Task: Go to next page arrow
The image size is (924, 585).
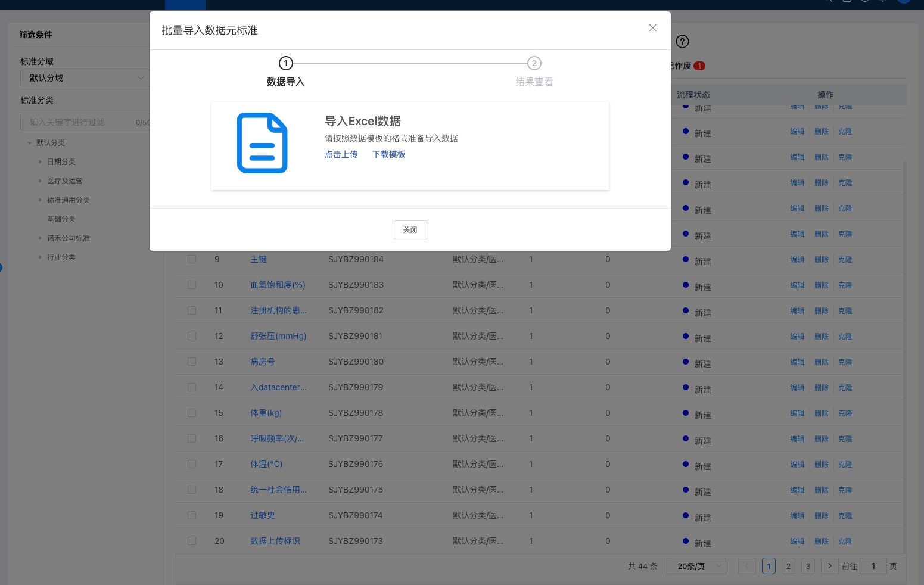Action: point(829,566)
